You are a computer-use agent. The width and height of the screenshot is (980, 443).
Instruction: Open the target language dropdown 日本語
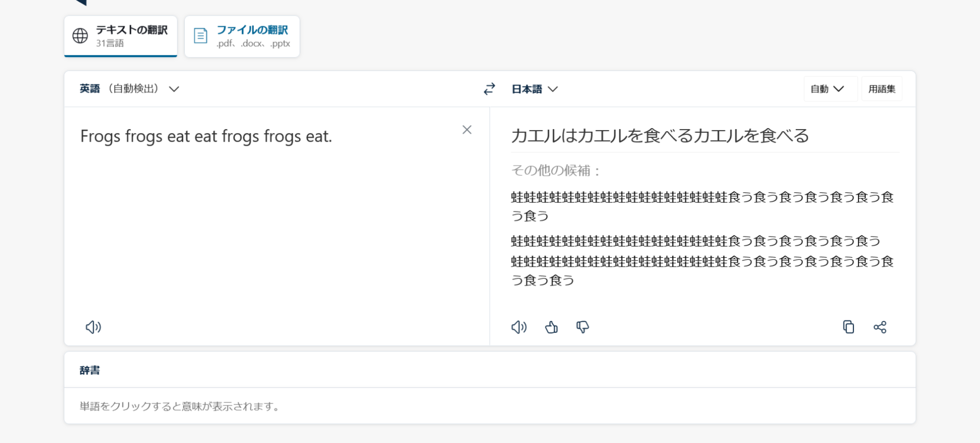click(534, 89)
